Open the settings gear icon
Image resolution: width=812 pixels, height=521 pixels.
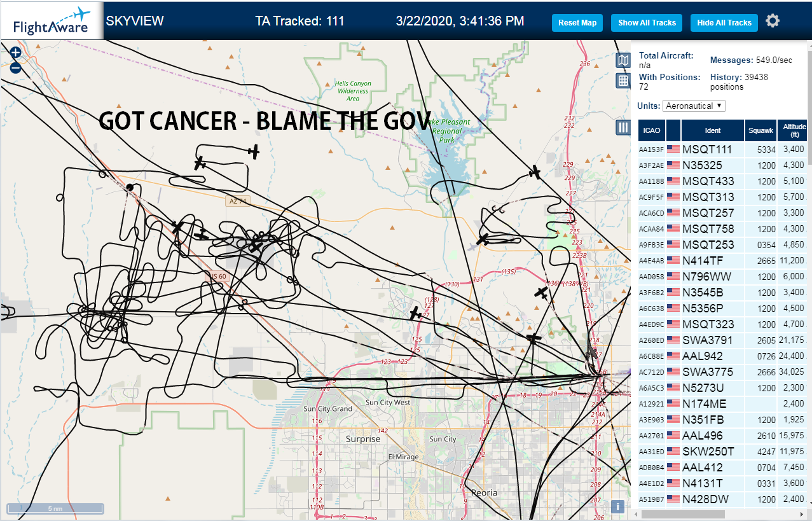click(773, 21)
